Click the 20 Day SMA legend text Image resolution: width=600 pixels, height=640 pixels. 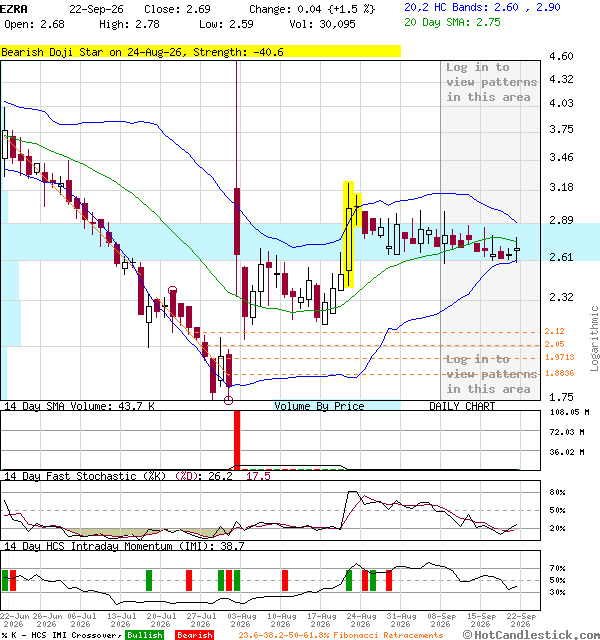[x=452, y=22]
